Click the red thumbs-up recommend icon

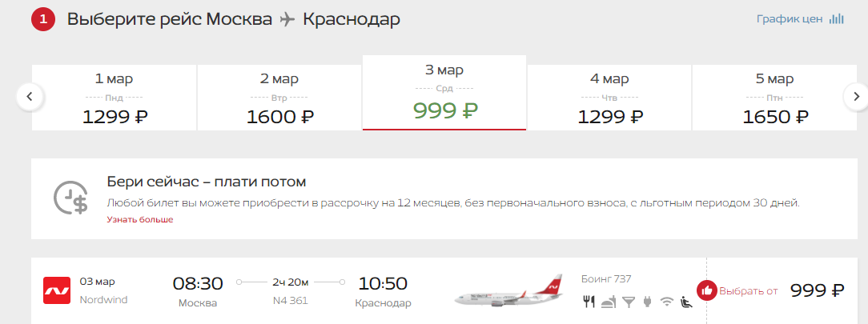coord(706,290)
